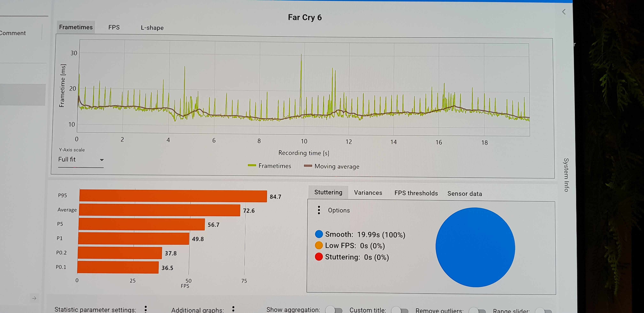Select the L-shape tab

point(152,28)
